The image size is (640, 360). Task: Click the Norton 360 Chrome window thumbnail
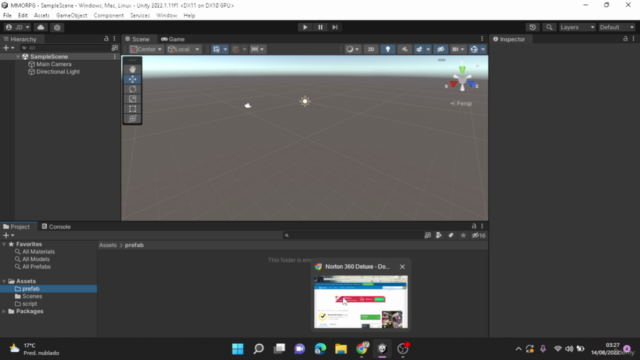(x=361, y=302)
